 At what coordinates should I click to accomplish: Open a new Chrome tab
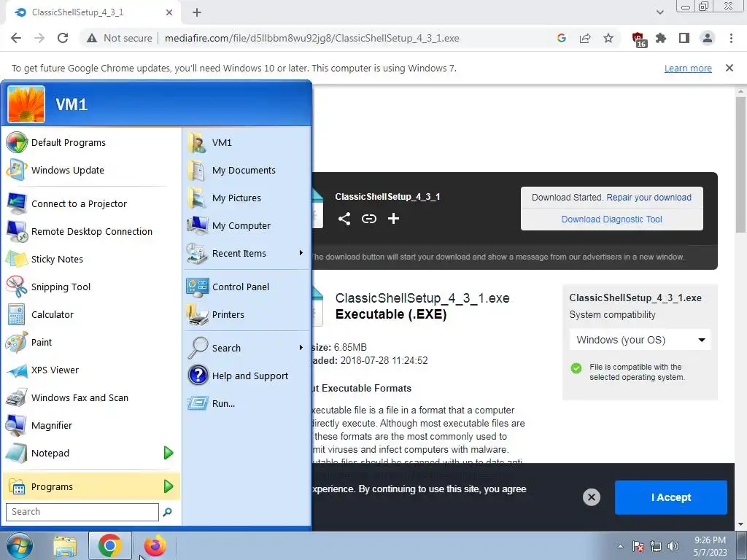[x=197, y=12]
